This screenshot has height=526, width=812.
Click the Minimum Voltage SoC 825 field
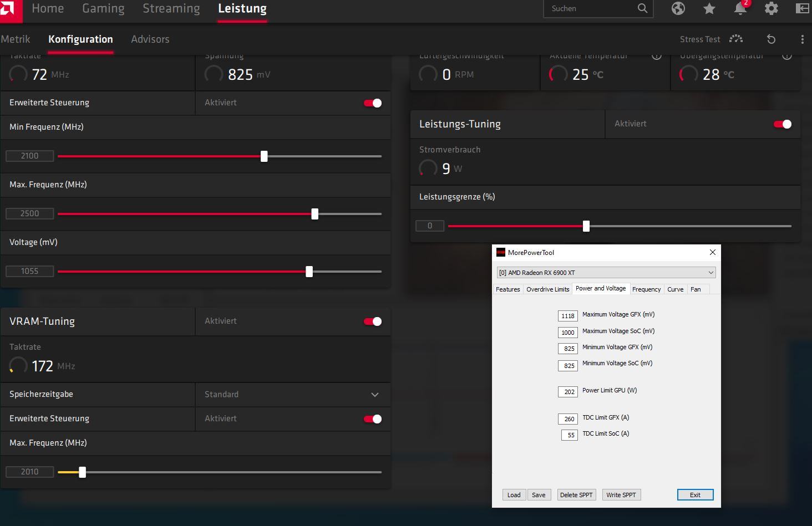[568, 366]
